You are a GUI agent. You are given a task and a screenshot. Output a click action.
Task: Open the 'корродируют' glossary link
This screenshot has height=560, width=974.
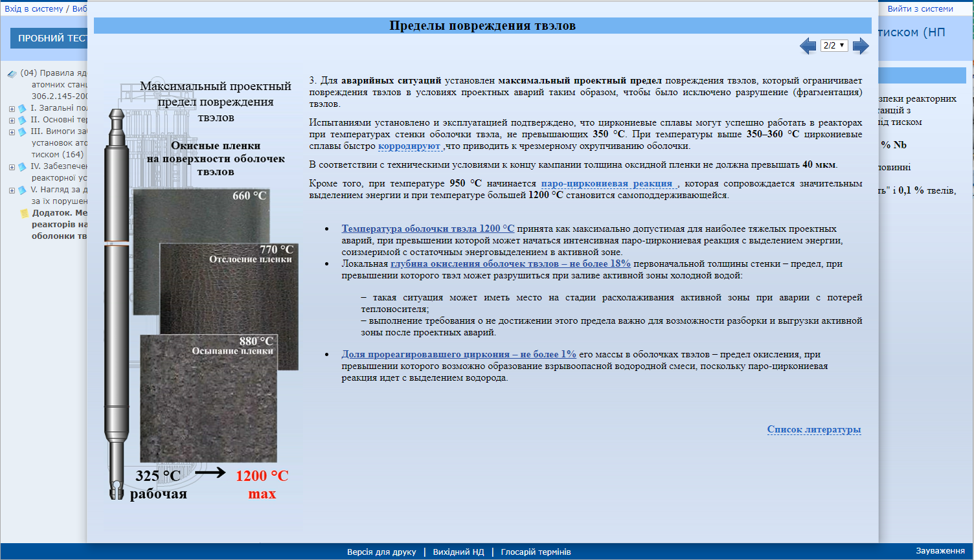[x=409, y=146]
